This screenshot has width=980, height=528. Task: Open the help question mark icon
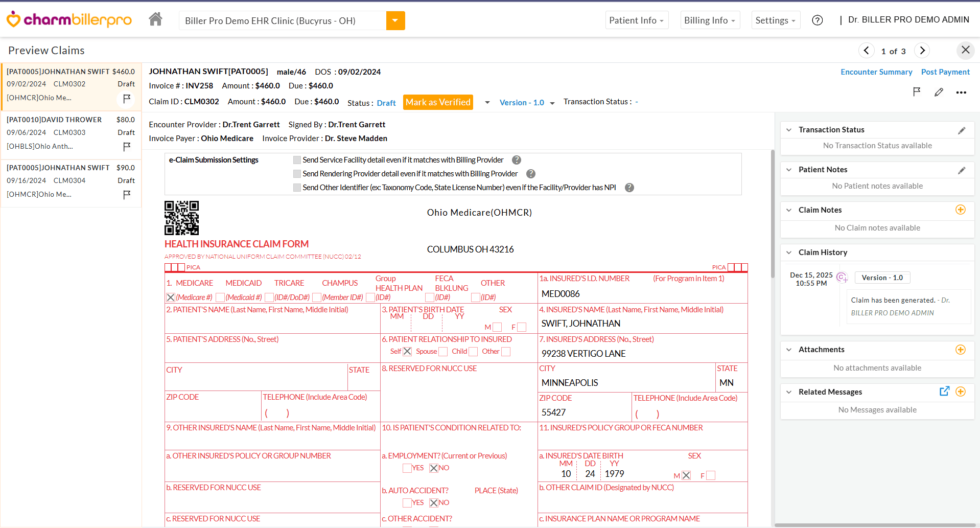(x=818, y=20)
